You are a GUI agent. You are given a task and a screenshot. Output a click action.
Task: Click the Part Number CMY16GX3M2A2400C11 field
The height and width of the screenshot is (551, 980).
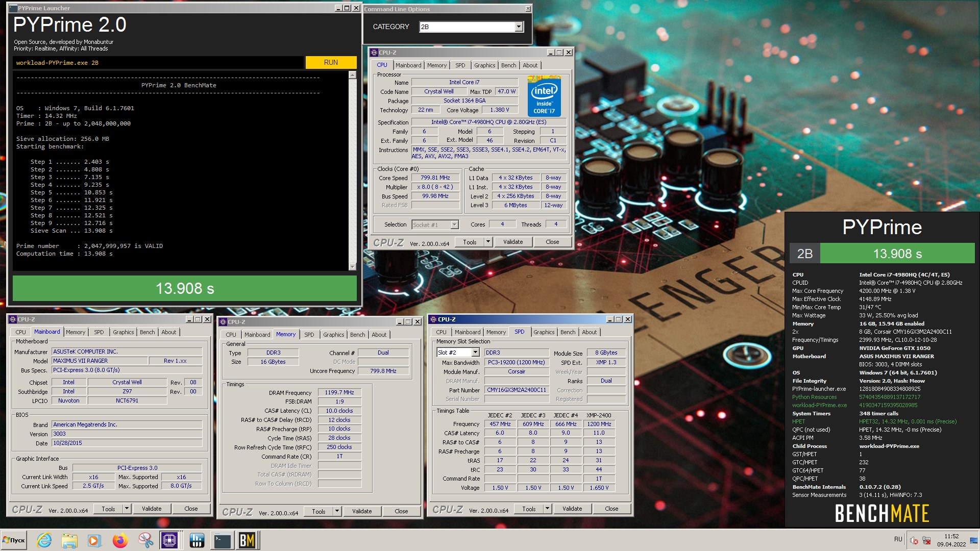coord(517,390)
